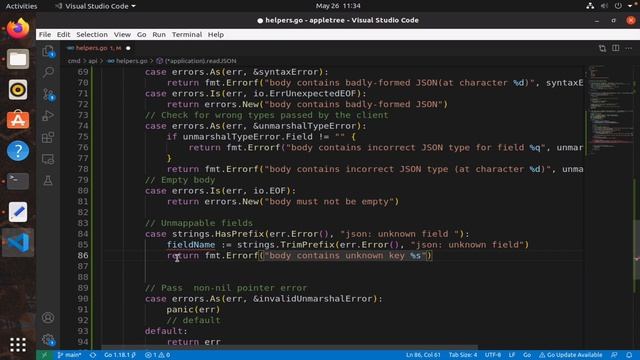The image size is (640, 360).
Task: Open the Manage gear in activity bar
Action: tap(48, 339)
